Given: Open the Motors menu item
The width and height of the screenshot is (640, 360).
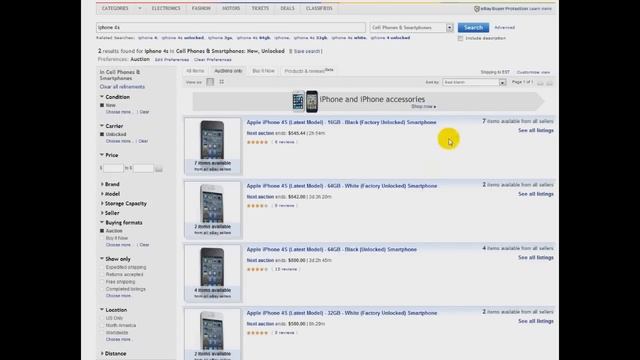Looking at the screenshot, I should (231, 9).
